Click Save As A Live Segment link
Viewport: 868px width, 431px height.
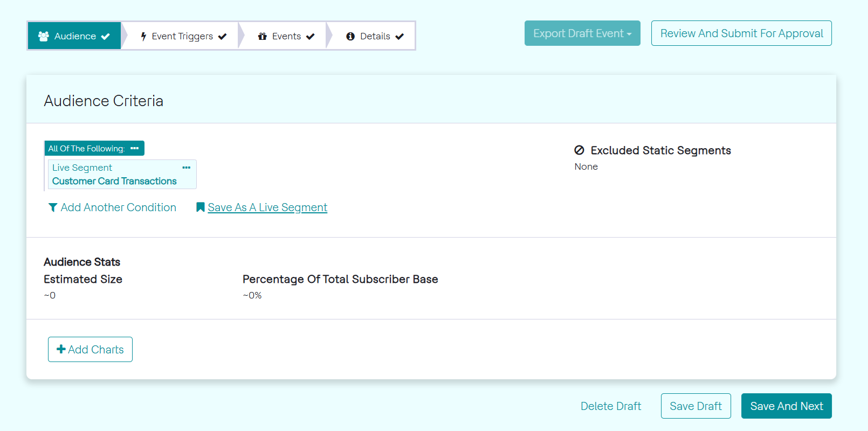coord(267,207)
